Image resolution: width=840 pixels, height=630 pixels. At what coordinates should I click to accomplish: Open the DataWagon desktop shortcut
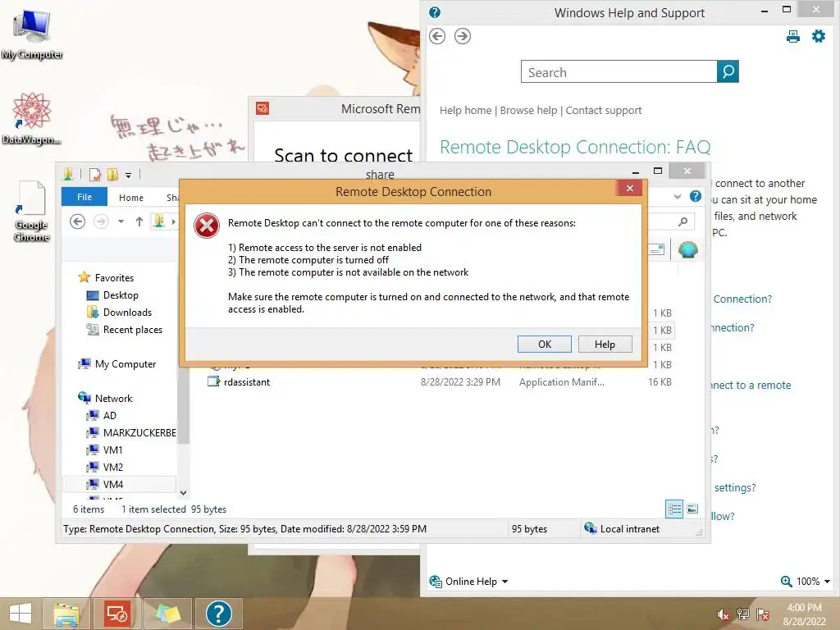pos(32,118)
